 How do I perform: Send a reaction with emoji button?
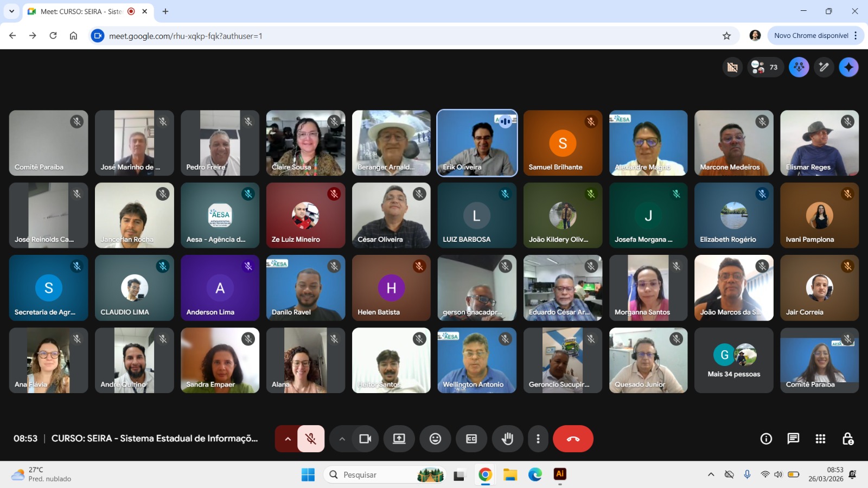tap(435, 439)
